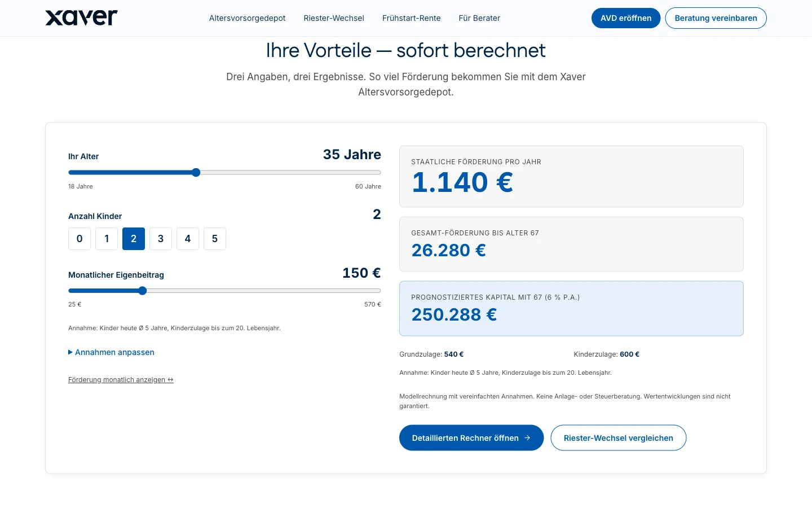
Task: Click the Ihre Vorteile heading
Action: coord(406,50)
